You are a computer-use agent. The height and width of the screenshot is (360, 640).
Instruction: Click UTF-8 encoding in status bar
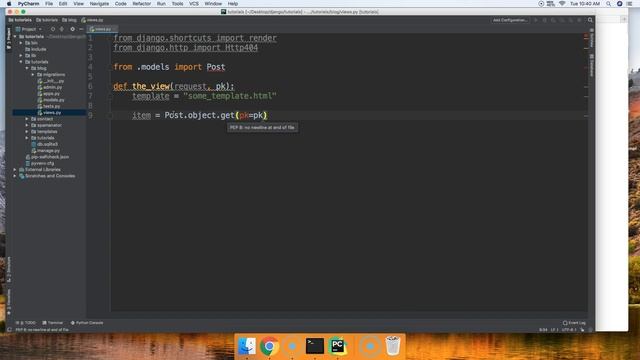tap(569, 330)
